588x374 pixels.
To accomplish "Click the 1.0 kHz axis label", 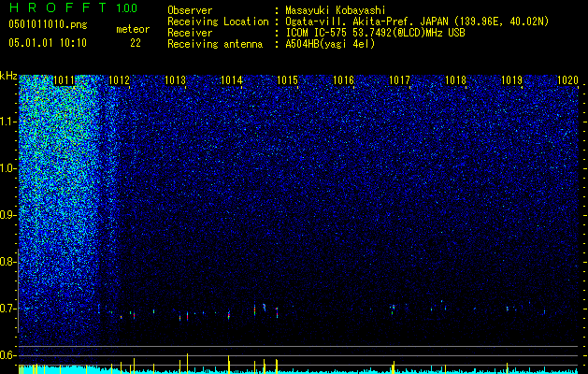I will pyautogui.click(x=8, y=168).
